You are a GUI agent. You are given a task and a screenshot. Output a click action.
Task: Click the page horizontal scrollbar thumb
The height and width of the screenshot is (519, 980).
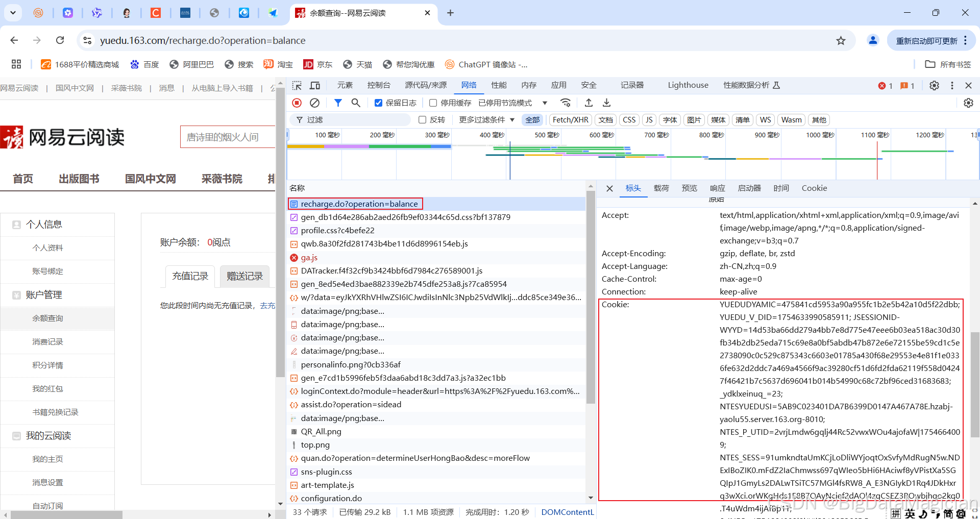(x=66, y=515)
